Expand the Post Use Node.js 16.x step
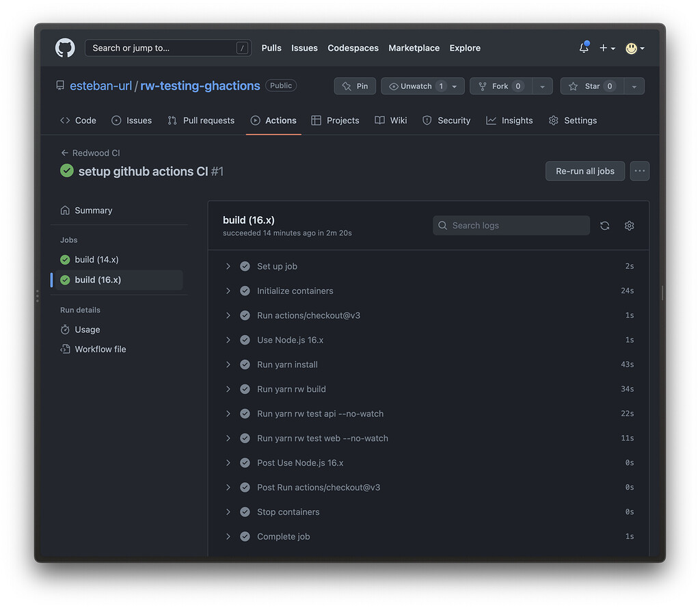This screenshot has width=700, height=608. click(429, 463)
